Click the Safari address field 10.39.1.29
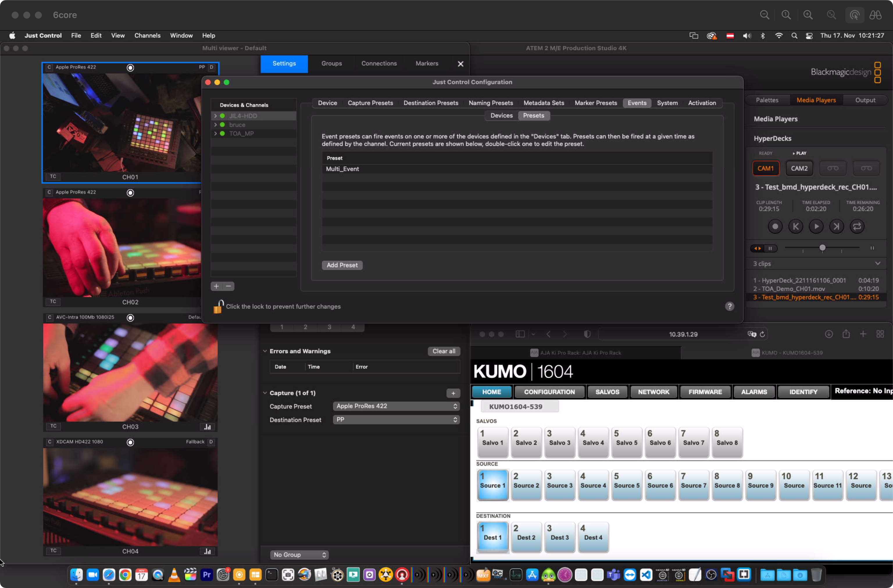893x588 pixels. (x=683, y=334)
